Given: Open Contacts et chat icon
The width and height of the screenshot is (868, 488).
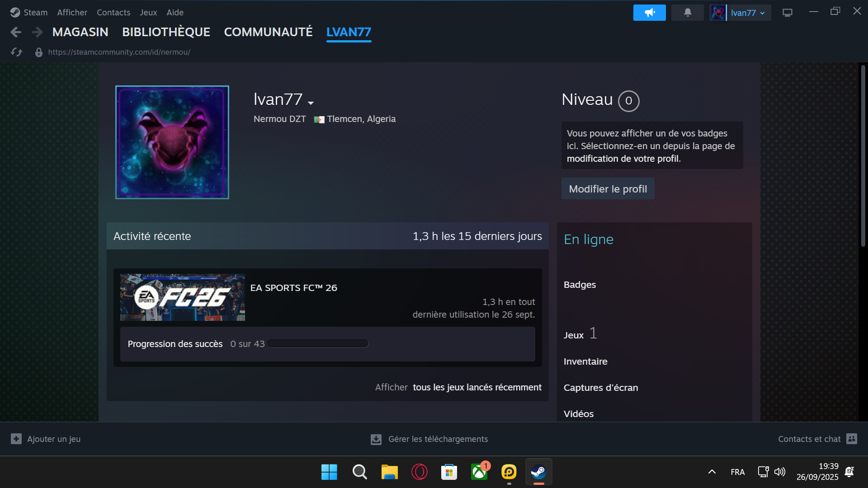Looking at the screenshot, I should (852, 439).
